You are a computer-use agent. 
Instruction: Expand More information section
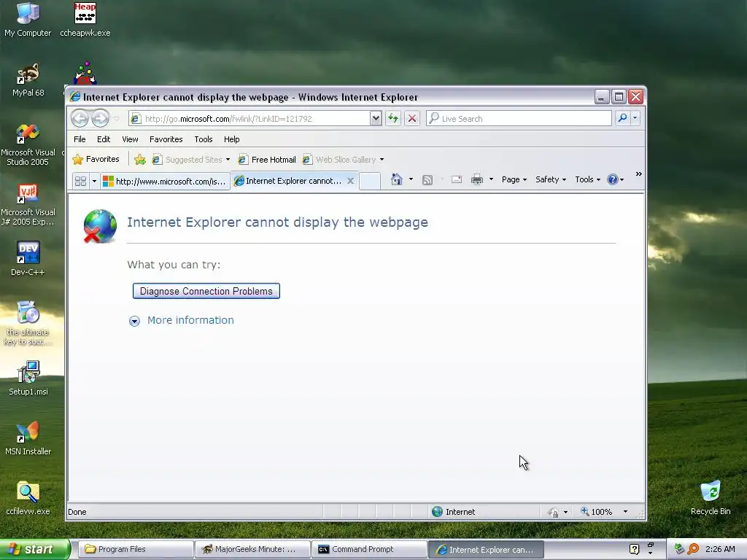pos(182,321)
